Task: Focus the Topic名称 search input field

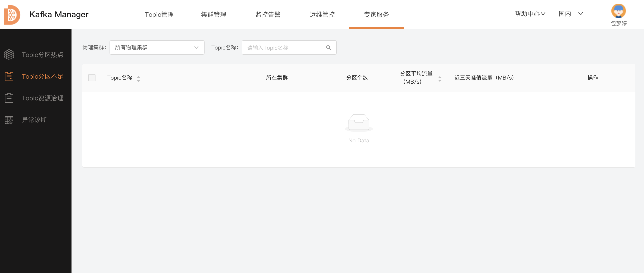Action: 284,47
